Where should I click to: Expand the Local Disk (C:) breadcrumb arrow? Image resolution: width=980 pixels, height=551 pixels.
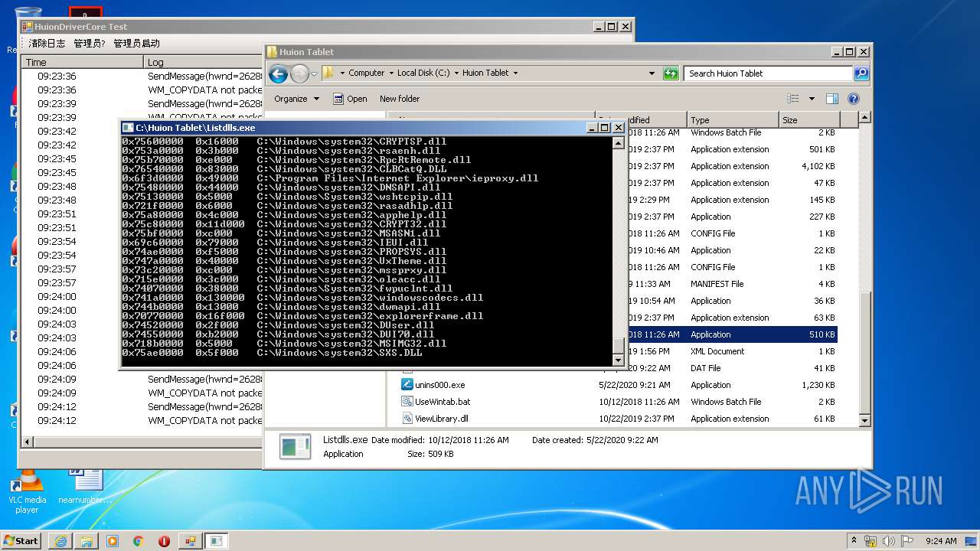(456, 73)
